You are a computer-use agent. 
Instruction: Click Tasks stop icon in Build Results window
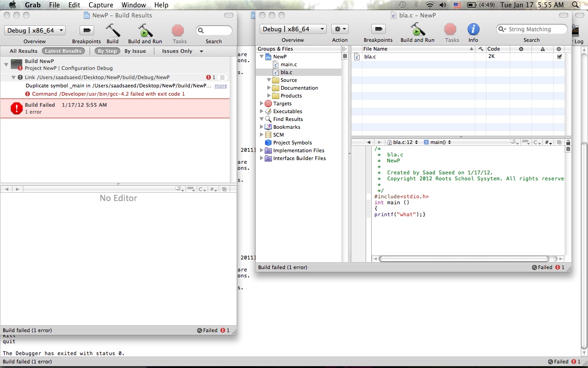coord(178,31)
